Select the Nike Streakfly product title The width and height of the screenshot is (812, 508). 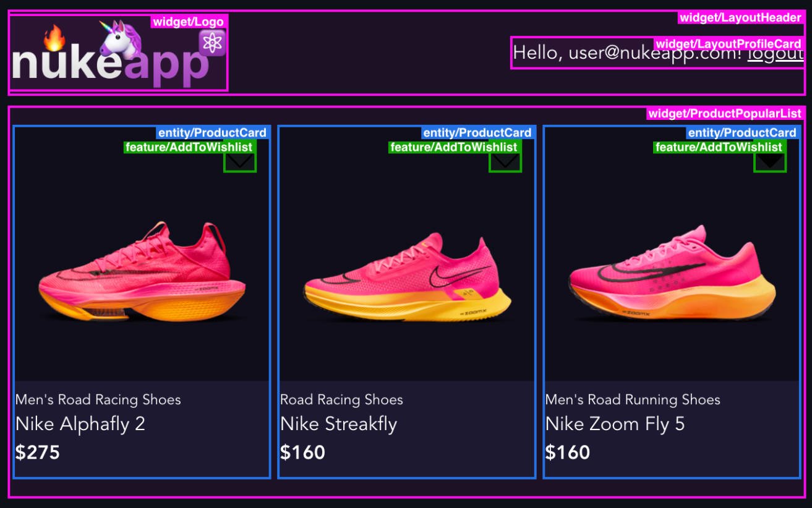point(338,425)
